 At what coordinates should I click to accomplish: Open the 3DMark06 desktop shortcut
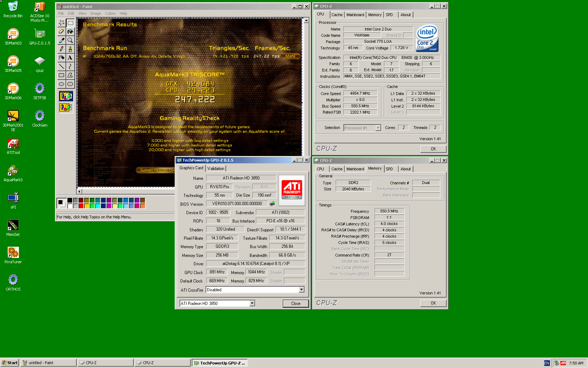coord(13,91)
